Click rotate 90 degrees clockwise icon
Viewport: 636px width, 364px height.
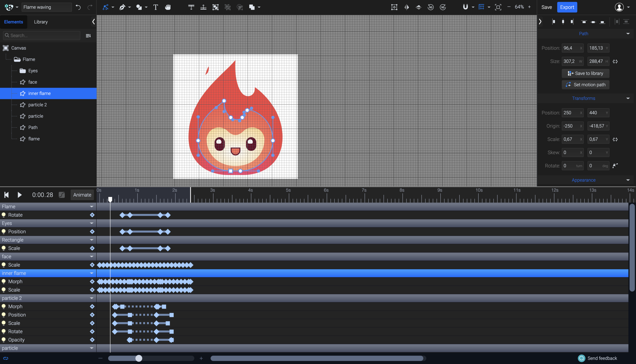443,7
